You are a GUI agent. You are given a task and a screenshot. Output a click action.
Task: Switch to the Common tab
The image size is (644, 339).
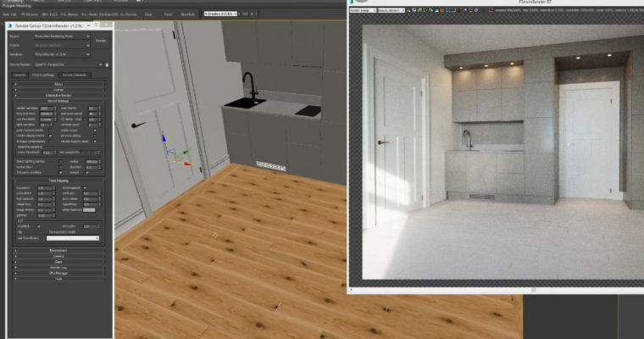(19, 75)
